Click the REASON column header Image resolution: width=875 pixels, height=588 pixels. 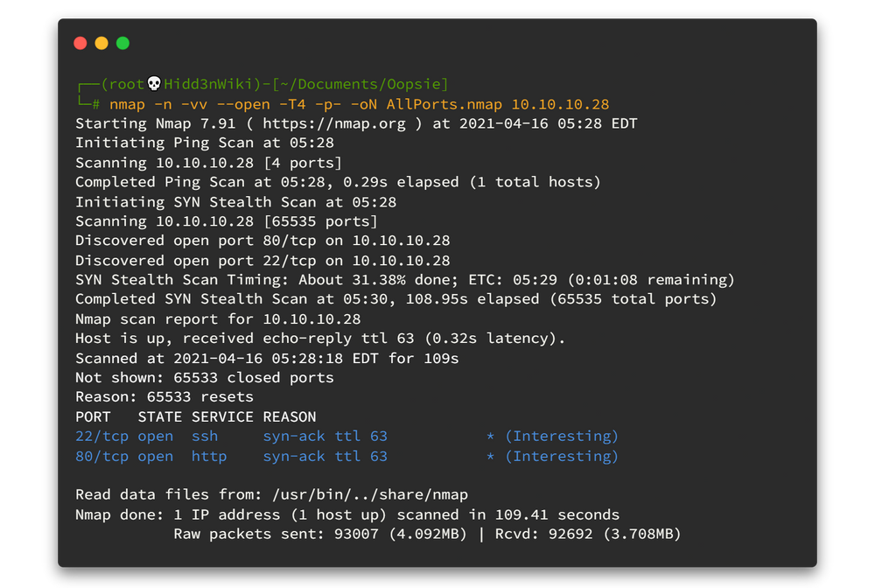coord(289,416)
